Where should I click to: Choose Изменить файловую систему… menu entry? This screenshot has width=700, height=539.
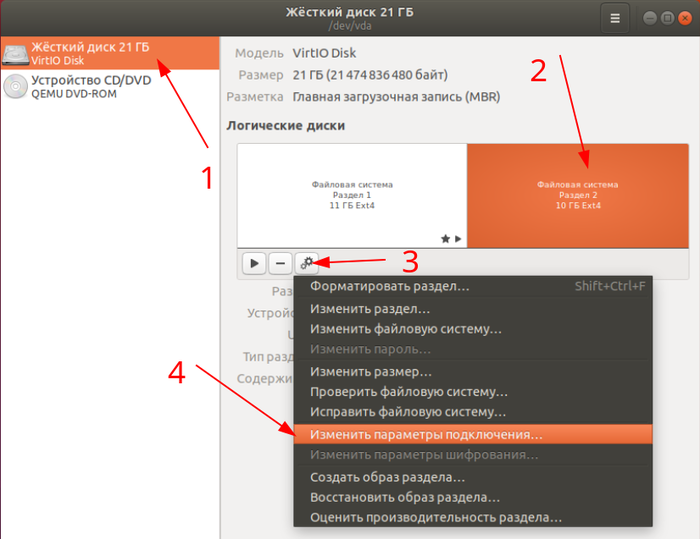coord(406,328)
